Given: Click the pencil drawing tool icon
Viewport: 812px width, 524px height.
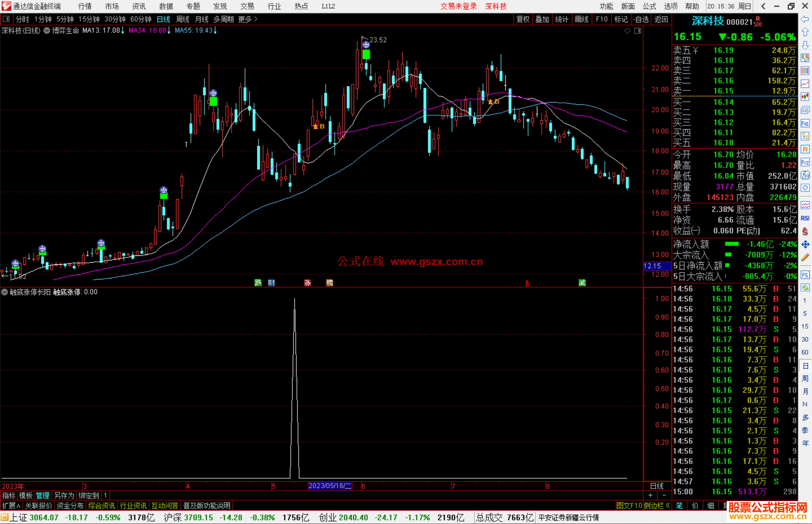Looking at the screenshot, I should click(805, 258).
